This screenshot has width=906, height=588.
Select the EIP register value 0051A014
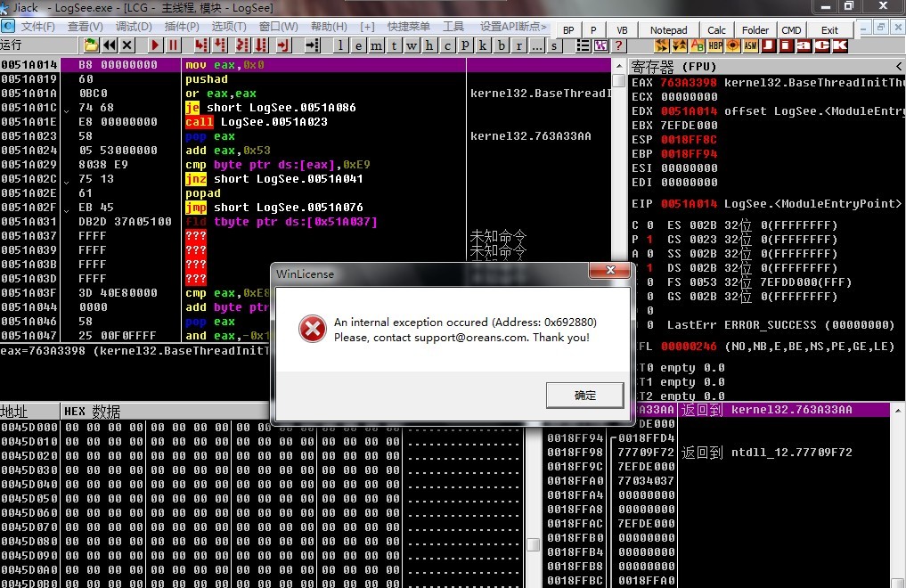pyautogui.click(x=689, y=204)
